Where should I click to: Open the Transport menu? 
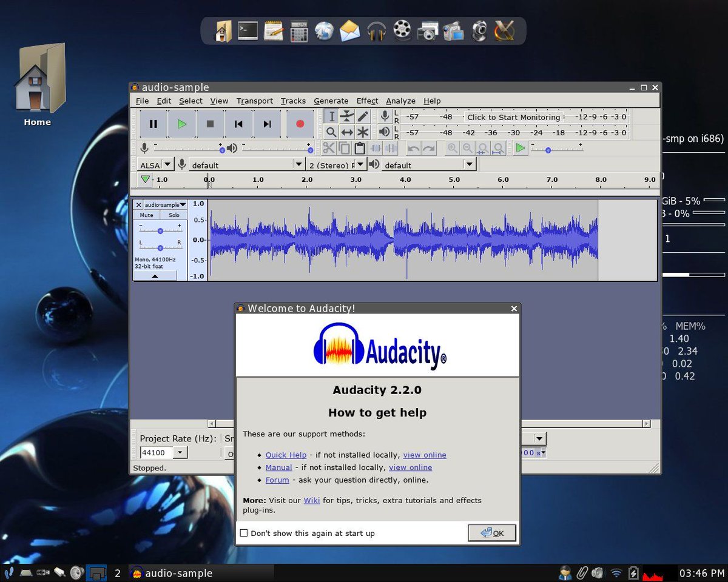click(254, 101)
